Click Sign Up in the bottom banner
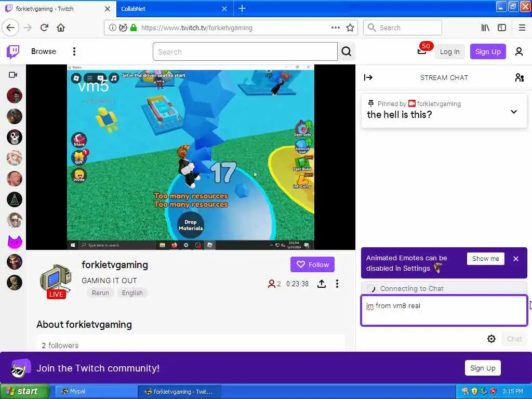The height and width of the screenshot is (399, 532). click(x=483, y=368)
